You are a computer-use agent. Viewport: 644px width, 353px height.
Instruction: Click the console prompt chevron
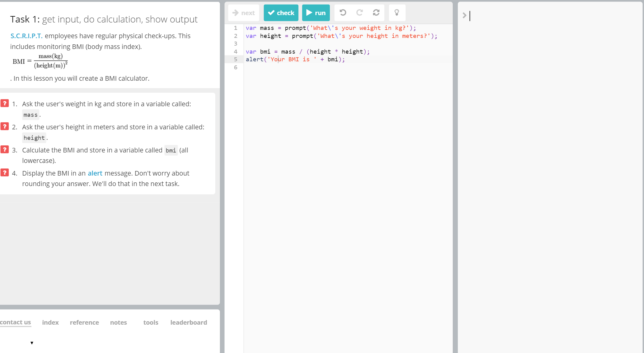coord(464,15)
